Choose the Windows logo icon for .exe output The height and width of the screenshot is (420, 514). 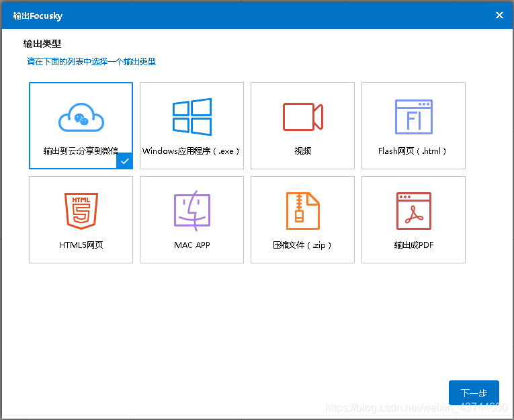[x=192, y=117]
